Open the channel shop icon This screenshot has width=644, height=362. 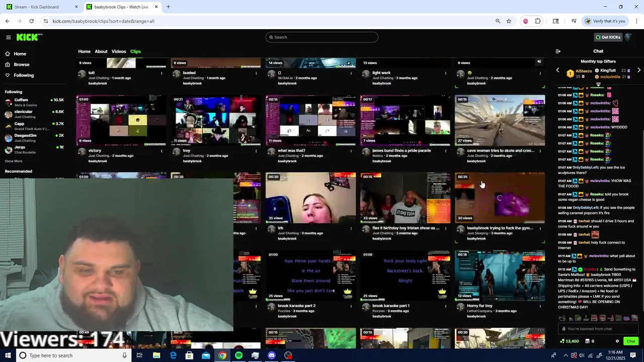(x=587, y=341)
